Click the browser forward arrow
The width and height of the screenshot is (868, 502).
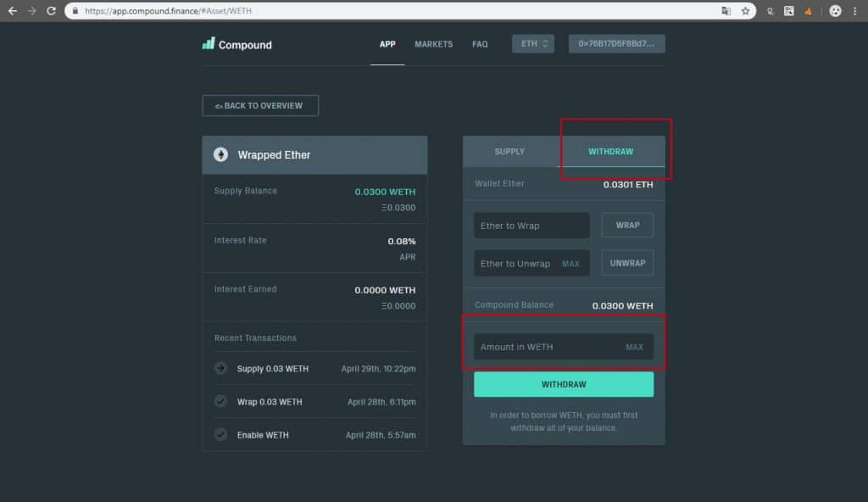point(31,11)
